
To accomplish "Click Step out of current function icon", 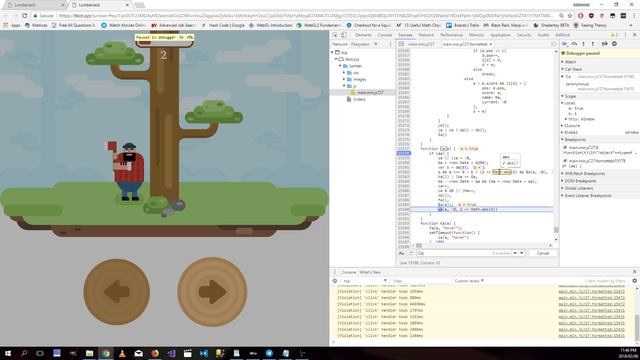I will point(593,44).
